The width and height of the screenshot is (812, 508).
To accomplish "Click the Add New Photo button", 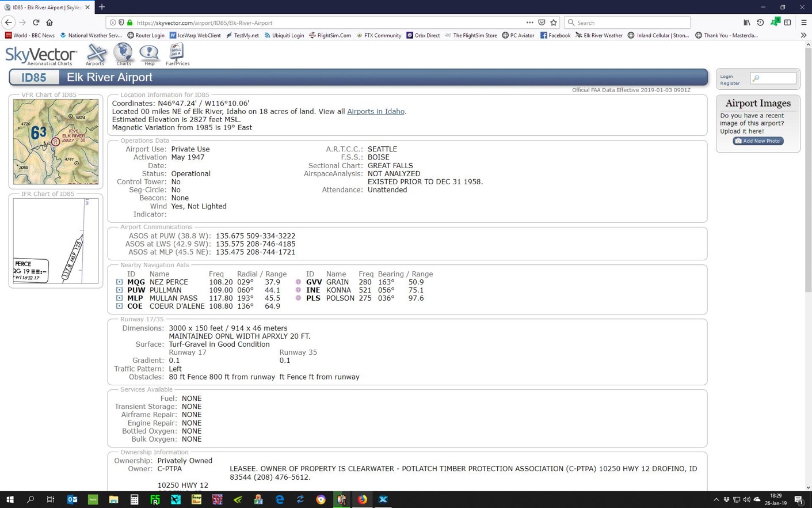I will (x=758, y=141).
